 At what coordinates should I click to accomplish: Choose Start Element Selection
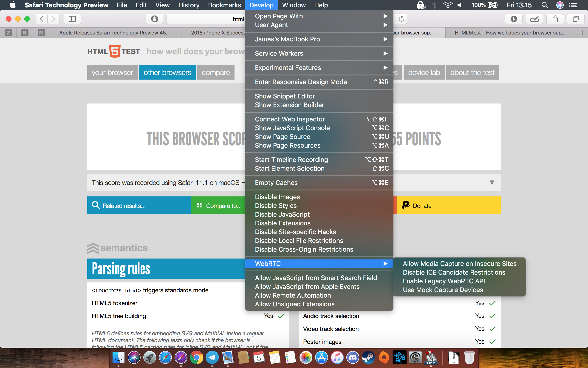click(x=319, y=168)
